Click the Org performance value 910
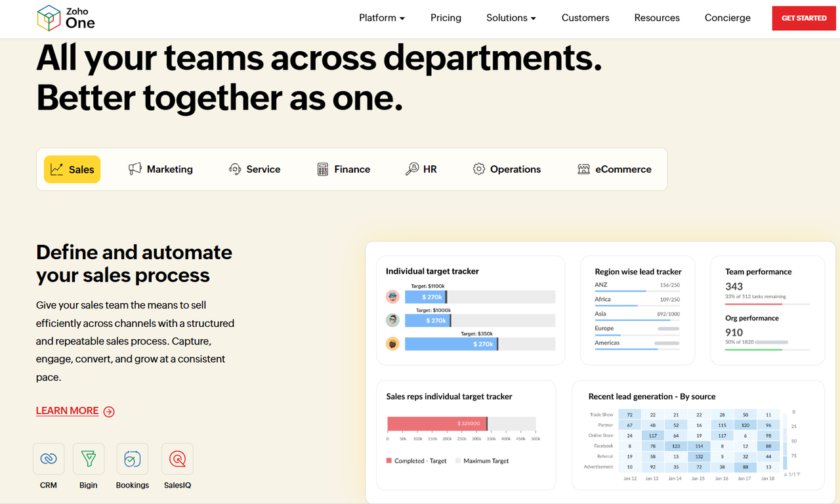840x504 pixels. pos(734,333)
